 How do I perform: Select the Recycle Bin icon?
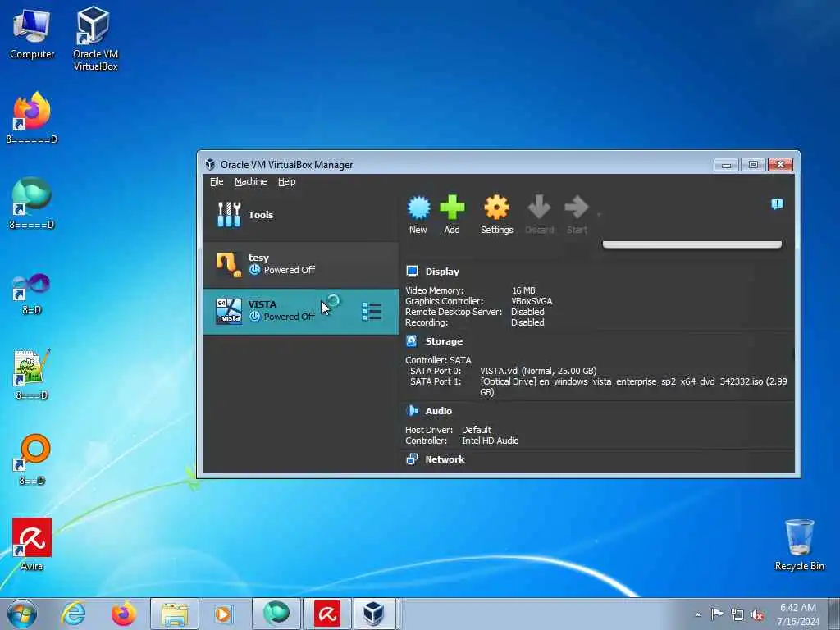tap(799, 545)
